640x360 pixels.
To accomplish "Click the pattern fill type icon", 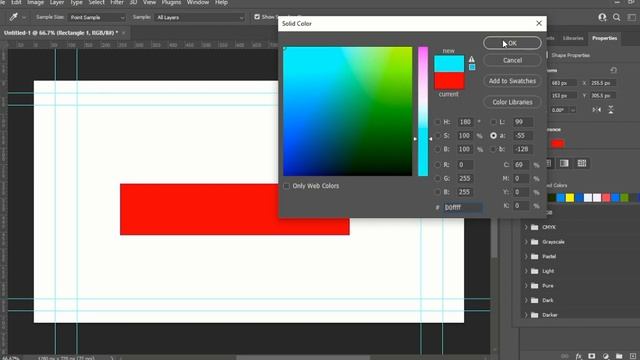I will pyautogui.click(x=582, y=163).
